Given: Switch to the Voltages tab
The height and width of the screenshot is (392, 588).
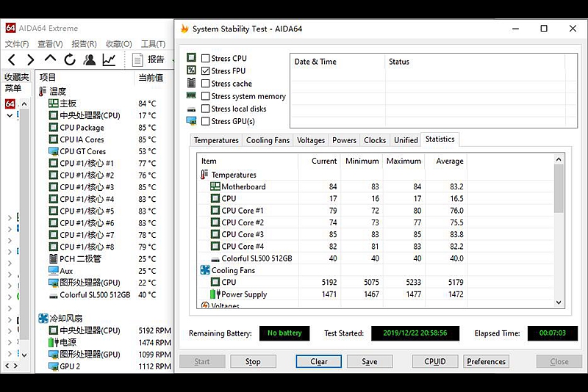Looking at the screenshot, I should (311, 140).
